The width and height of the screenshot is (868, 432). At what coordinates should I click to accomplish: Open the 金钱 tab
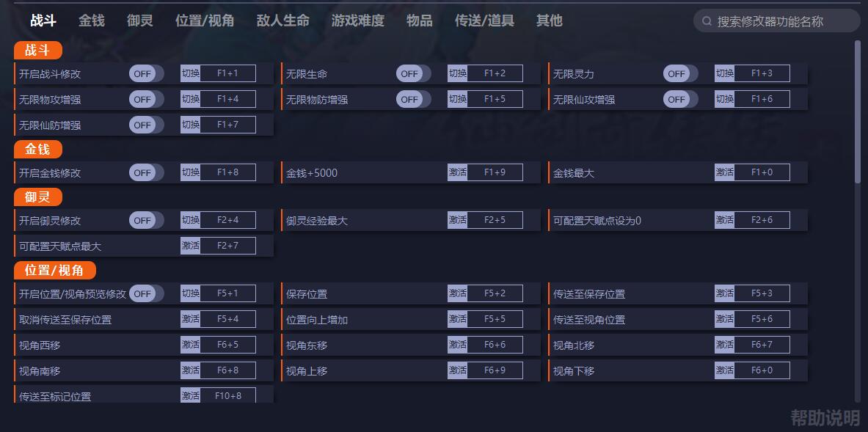tap(92, 21)
